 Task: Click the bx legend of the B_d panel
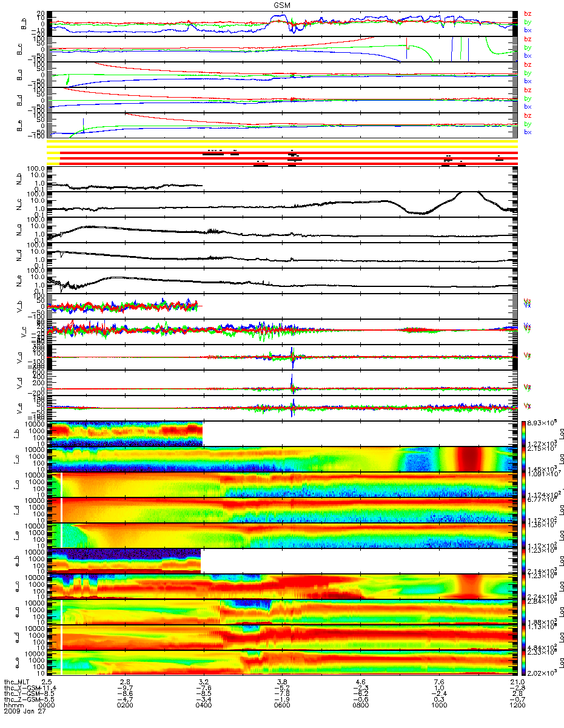528,106
